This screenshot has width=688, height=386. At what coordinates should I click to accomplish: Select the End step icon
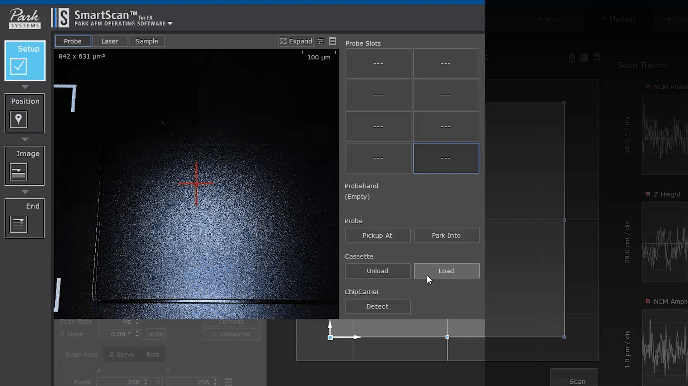[x=18, y=225]
